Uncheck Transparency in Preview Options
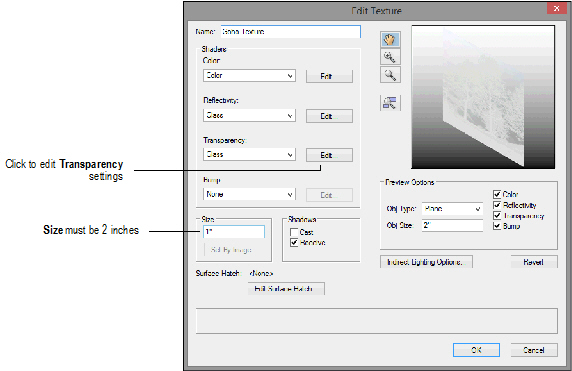 (x=497, y=216)
